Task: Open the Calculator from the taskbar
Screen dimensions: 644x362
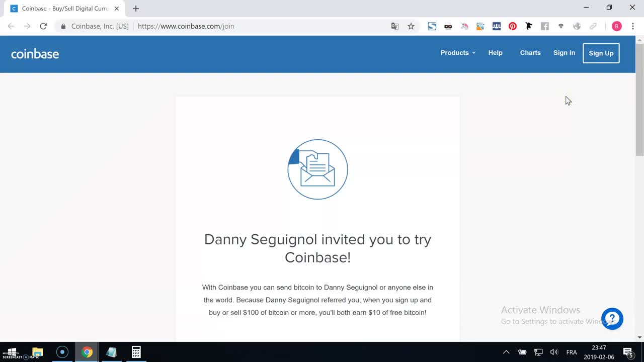Action: click(x=136, y=352)
